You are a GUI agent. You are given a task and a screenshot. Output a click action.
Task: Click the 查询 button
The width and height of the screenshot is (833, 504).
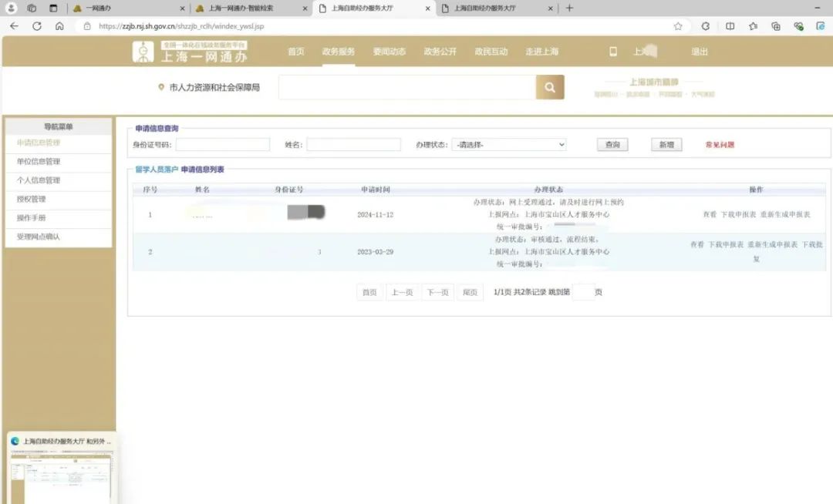[612, 145]
